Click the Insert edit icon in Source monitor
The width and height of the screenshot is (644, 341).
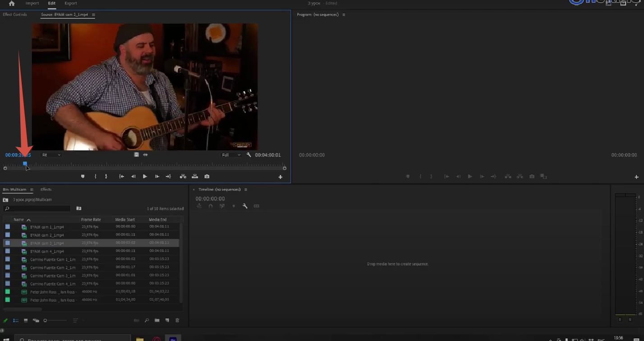tap(183, 176)
